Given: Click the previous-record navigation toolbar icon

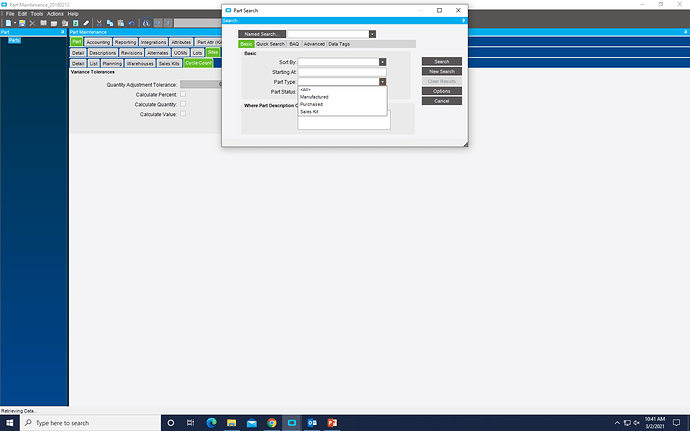Looking at the screenshot, I should coord(168,23).
